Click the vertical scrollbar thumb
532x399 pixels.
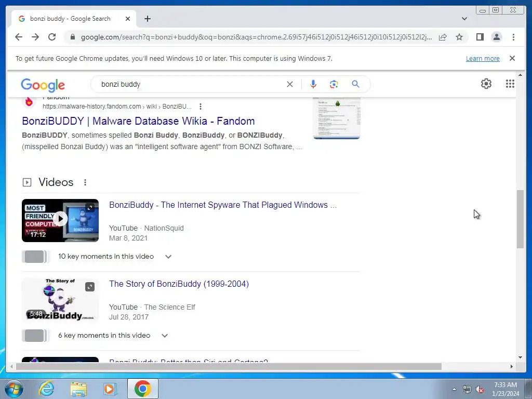point(520,220)
